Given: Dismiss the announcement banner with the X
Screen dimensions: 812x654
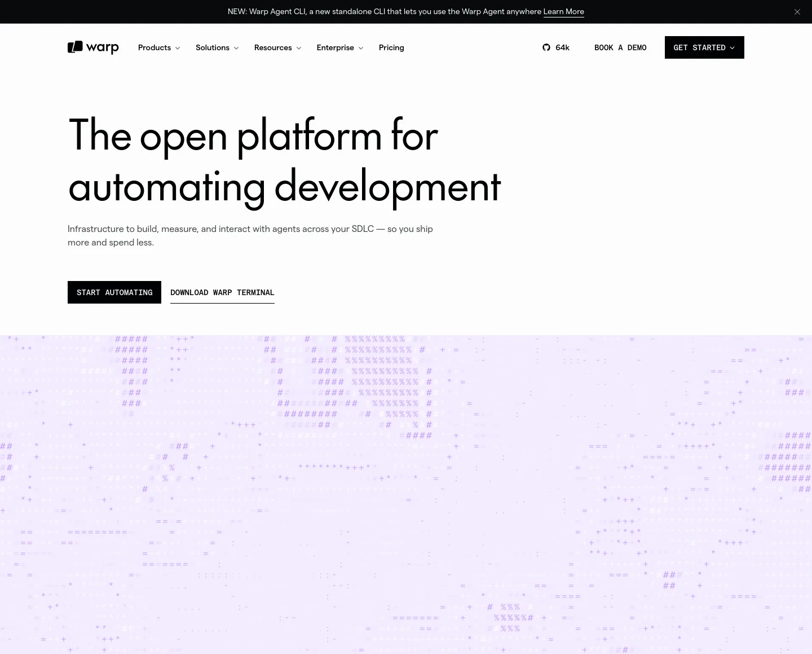Looking at the screenshot, I should point(797,12).
